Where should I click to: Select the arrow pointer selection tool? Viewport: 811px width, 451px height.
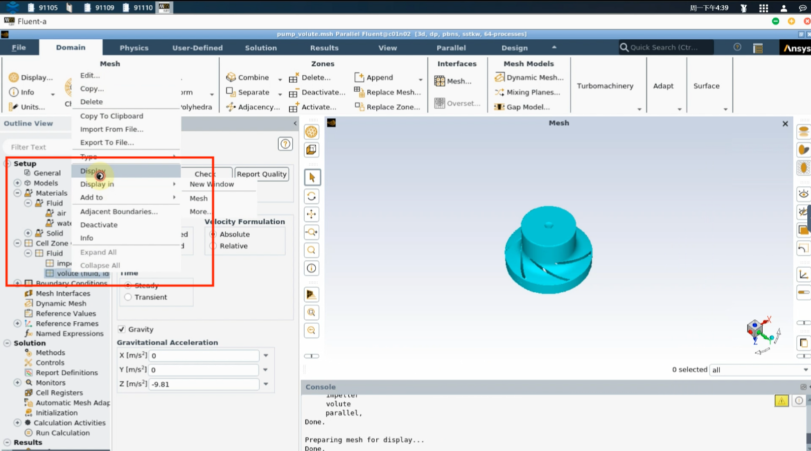(312, 177)
